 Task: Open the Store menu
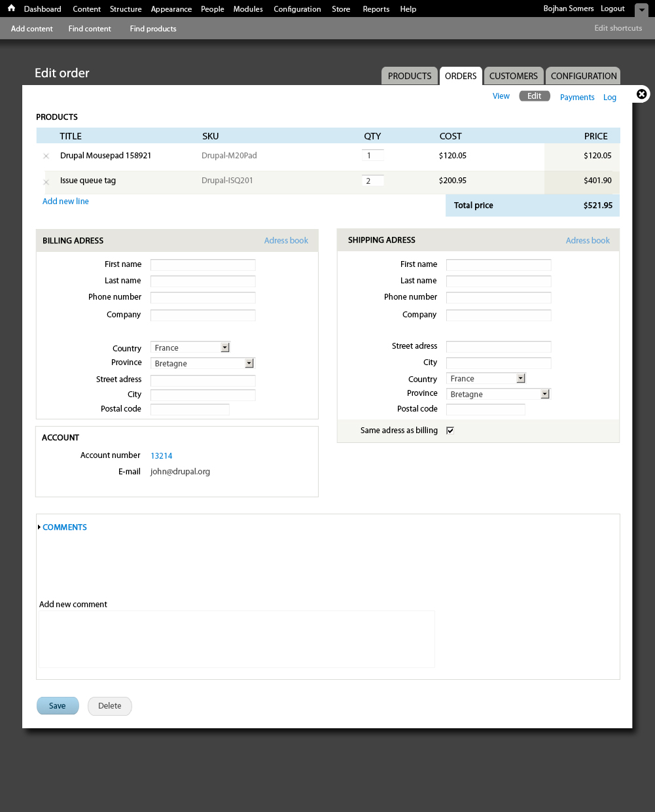coord(341,9)
